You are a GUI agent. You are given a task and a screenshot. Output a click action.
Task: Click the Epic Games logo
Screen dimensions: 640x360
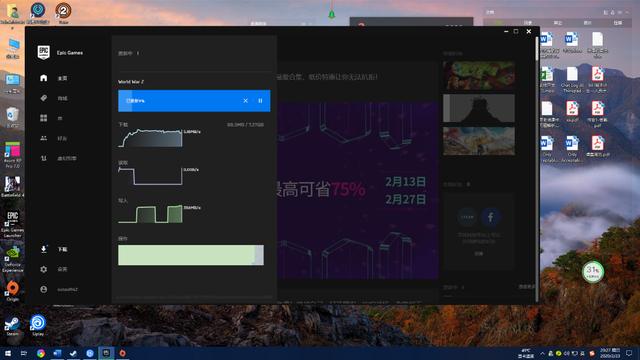[44, 52]
